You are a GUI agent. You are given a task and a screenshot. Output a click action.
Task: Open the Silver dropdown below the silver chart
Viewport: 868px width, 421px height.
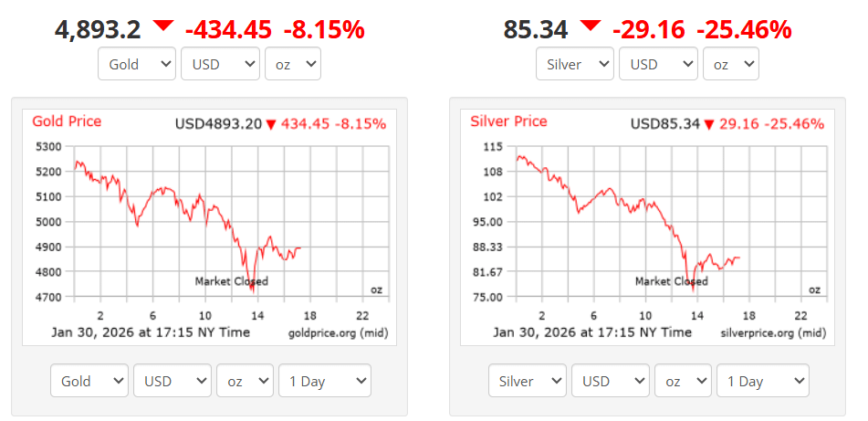pyautogui.click(x=527, y=381)
